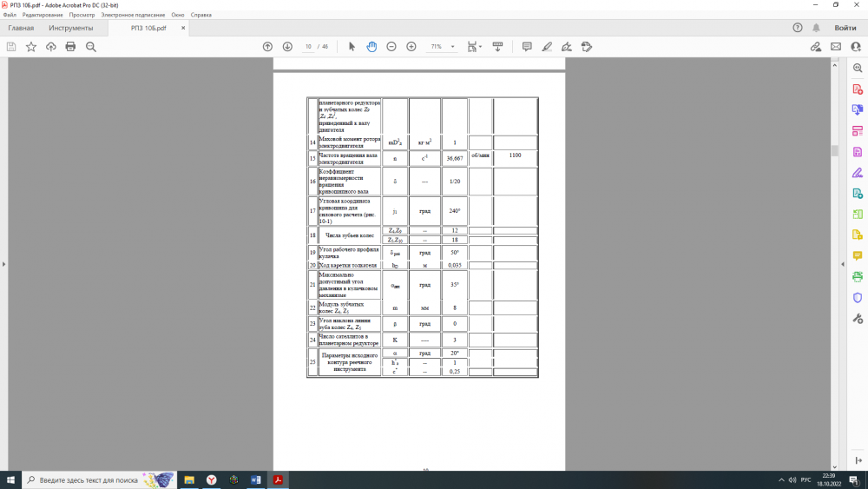The height and width of the screenshot is (489, 868).
Task: Open the Электронное подписание menu
Action: point(133,15)
